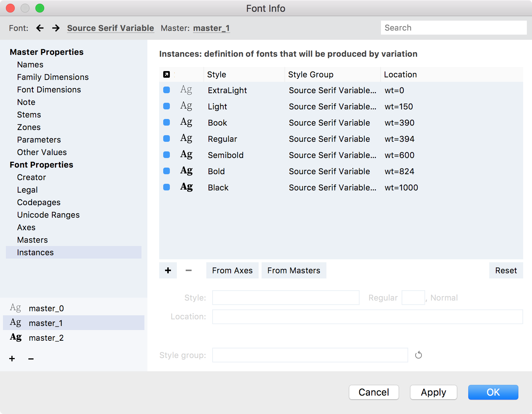Click Apply button
This screenshot has width=532, height=414.
(x=434, y=392)
